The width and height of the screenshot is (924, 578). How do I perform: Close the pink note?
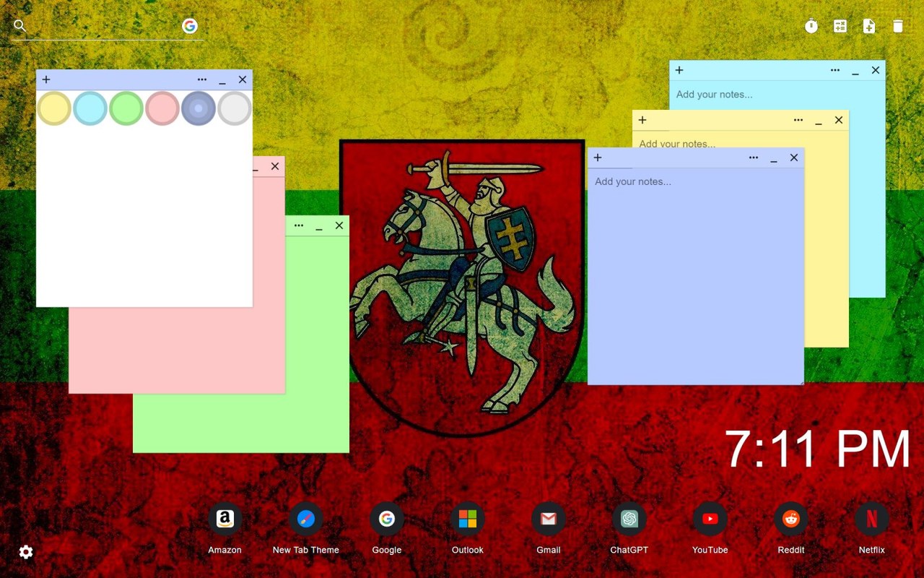(275, 166)
